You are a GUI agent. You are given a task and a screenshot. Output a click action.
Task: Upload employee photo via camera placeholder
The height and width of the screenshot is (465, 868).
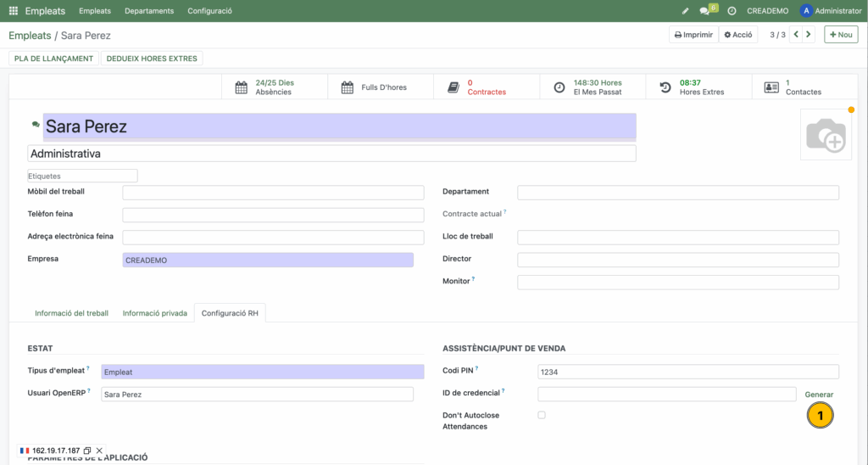click(826, 135)
